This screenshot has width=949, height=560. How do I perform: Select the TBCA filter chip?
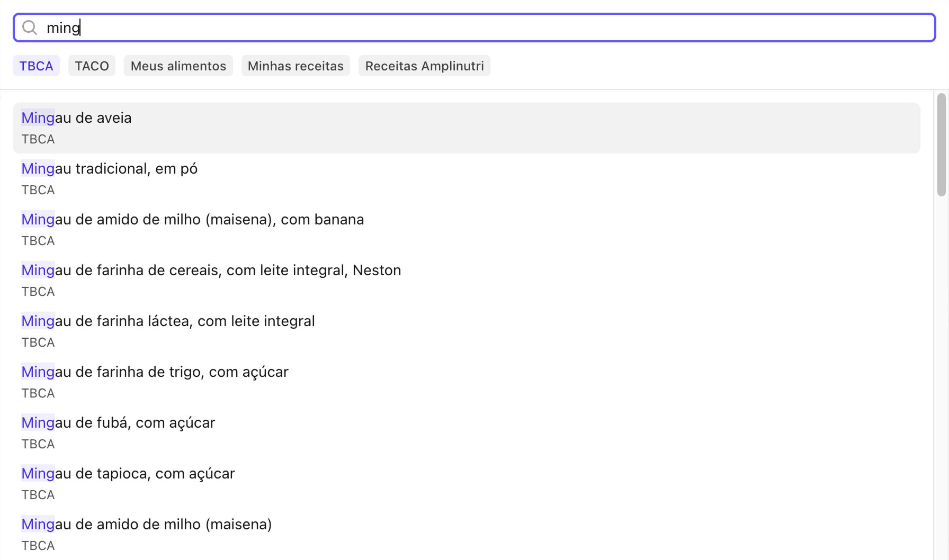tap(36, 66)
